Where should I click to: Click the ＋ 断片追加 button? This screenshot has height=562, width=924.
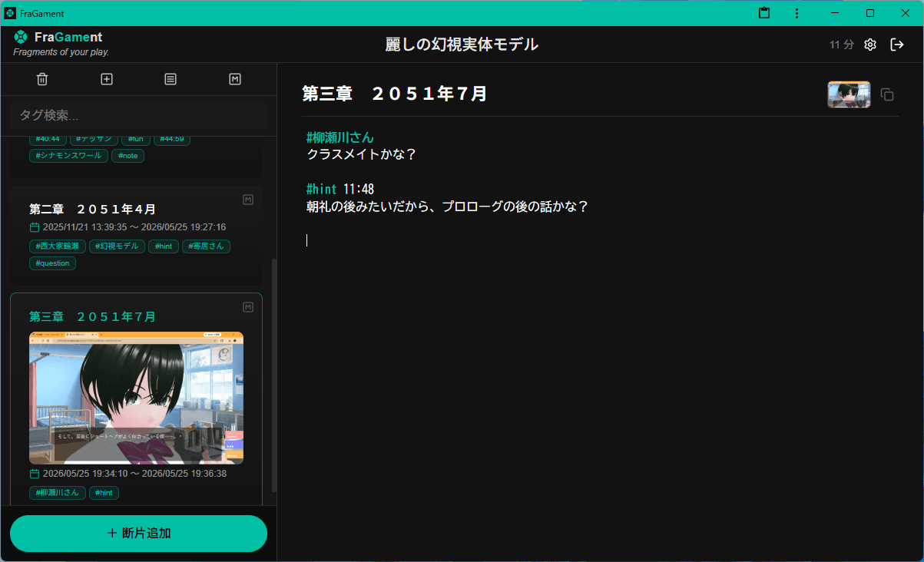pos(138,534)
